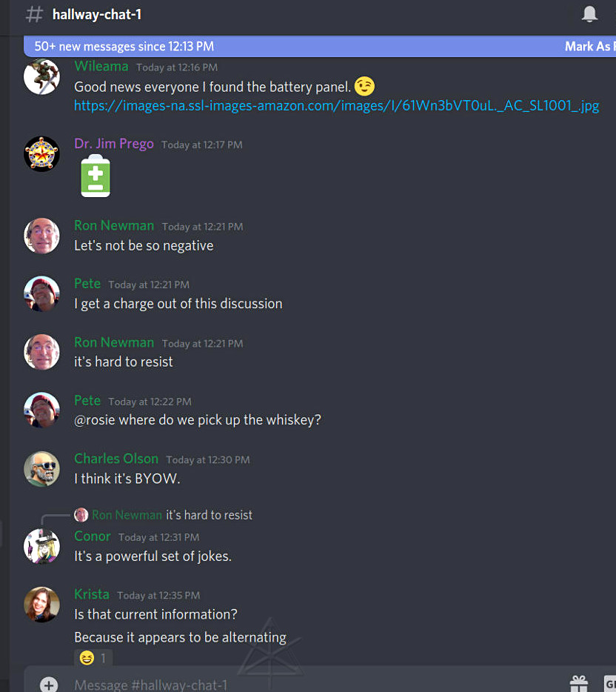
Task: Open the gift Nitro icon
Action: [578, 684]
